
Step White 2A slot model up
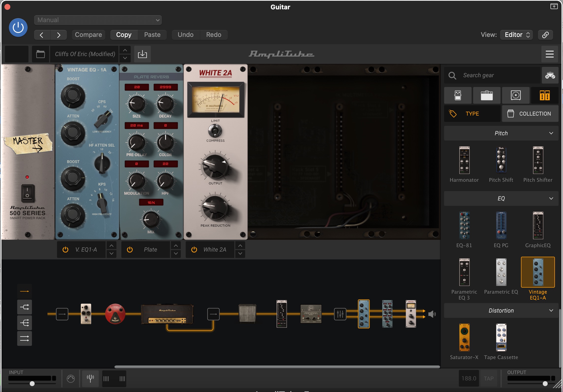pos(240,246)
